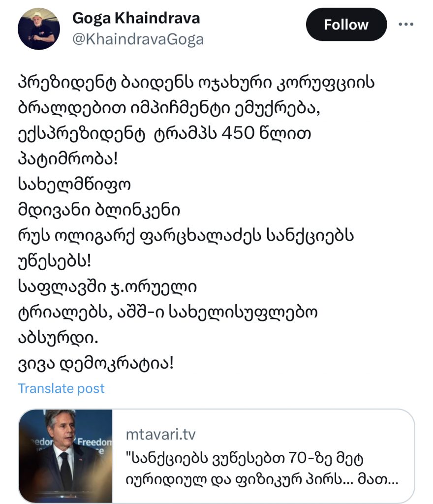Screen dimensions: 433x504
Task: Click the tweet line containing 450 წლით
Action: [x=164, y=133]
